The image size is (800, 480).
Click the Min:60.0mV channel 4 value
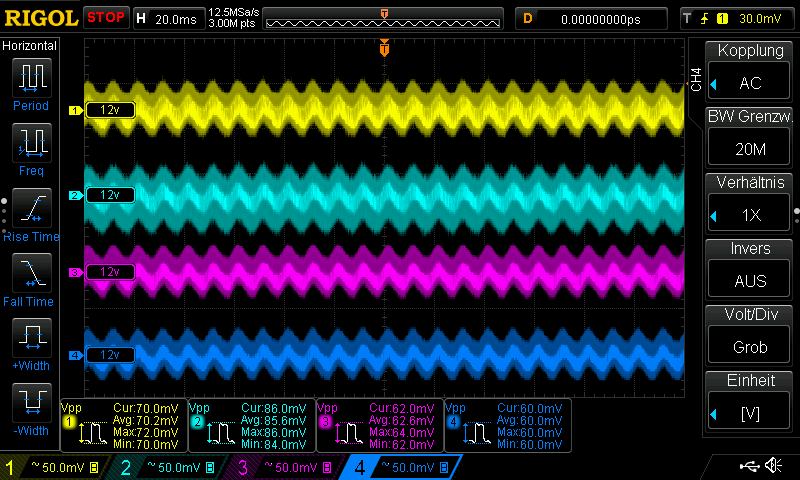[529, 444]
